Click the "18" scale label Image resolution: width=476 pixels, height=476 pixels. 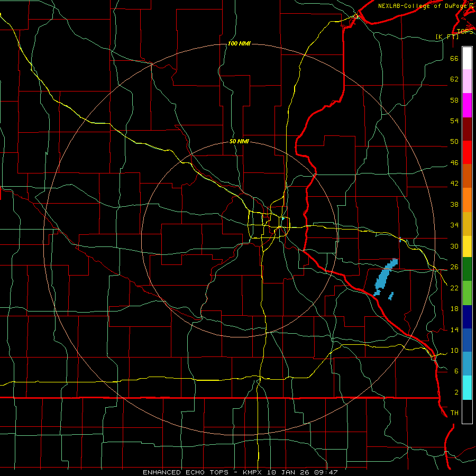454,309
